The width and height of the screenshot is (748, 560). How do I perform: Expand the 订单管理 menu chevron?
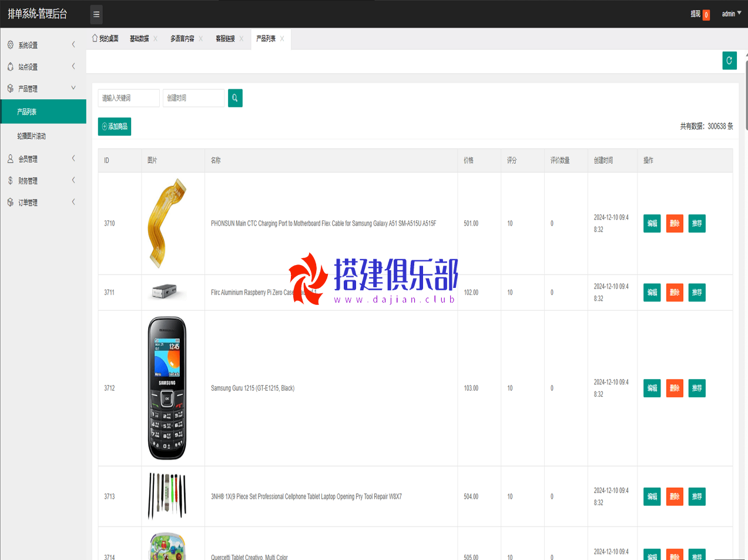coord(73,202)
